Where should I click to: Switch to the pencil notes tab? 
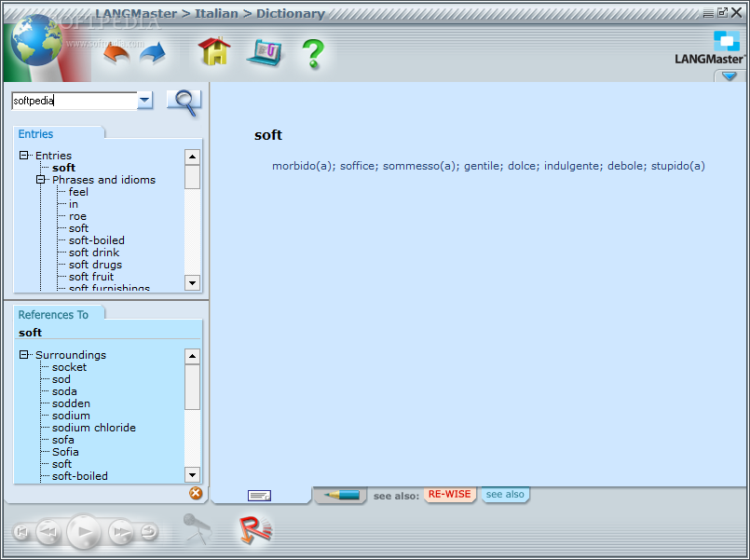(341, 495)
